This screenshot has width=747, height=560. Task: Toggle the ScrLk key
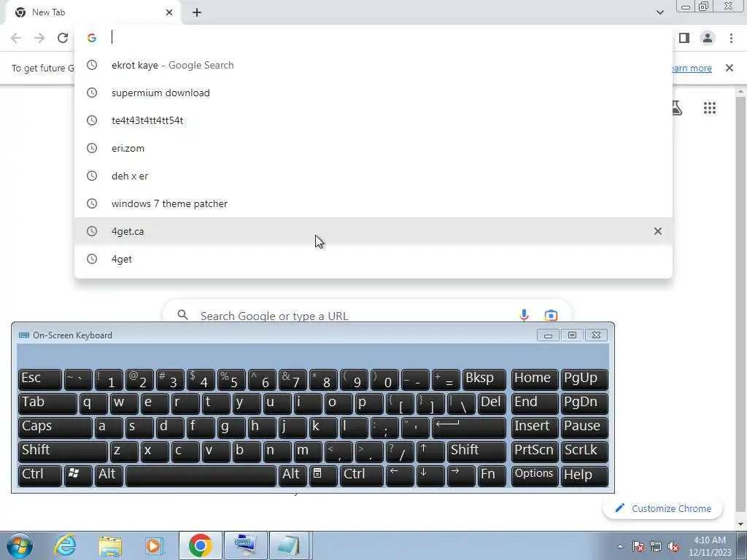tap(584, 451)
